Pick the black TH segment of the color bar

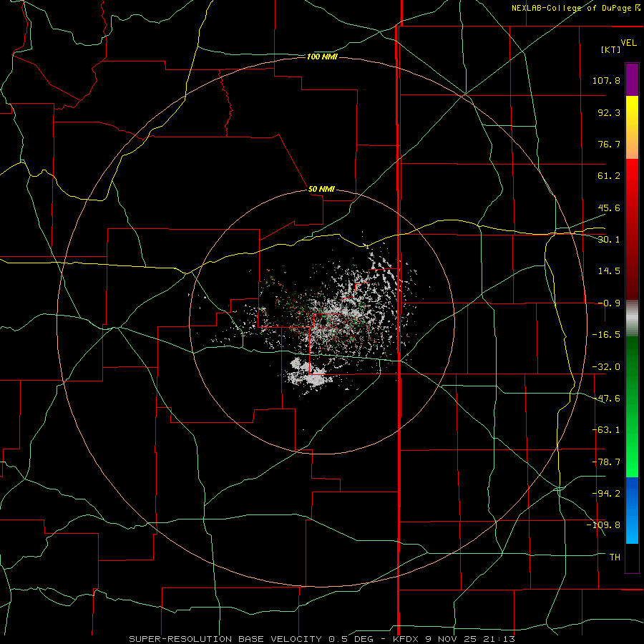(632, 557)
